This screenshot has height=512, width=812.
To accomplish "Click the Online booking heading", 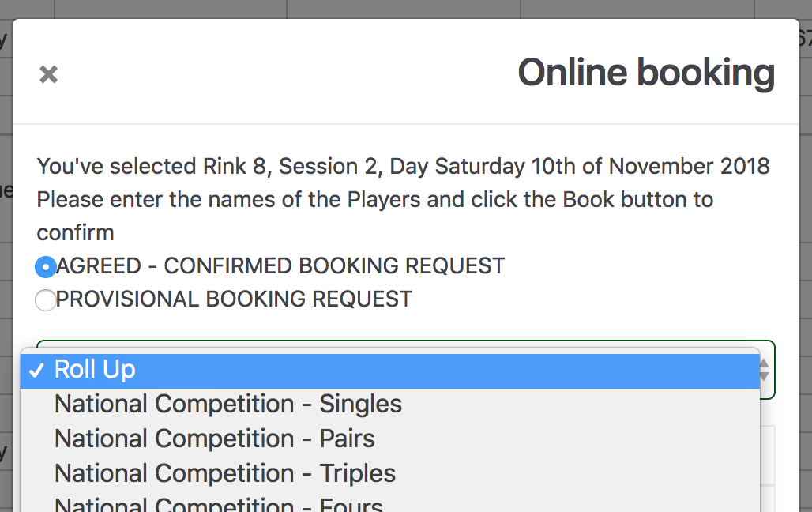I will coord(645,73).
